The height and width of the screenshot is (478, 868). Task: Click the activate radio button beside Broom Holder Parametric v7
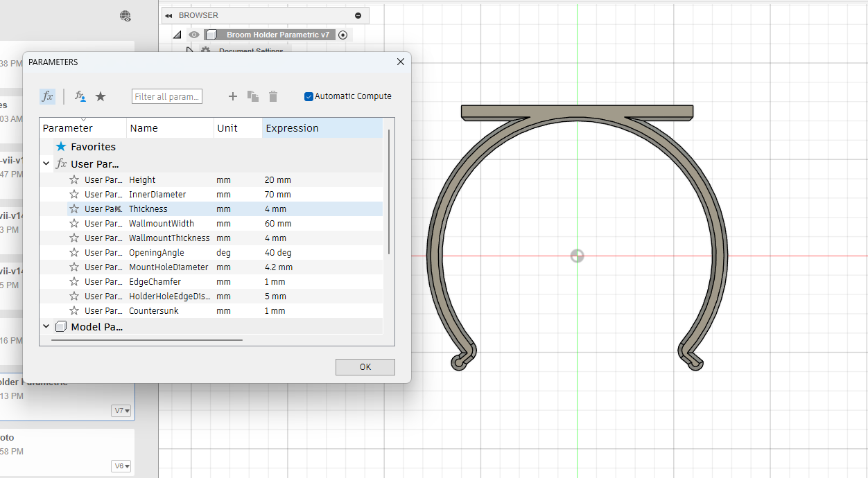342,35
